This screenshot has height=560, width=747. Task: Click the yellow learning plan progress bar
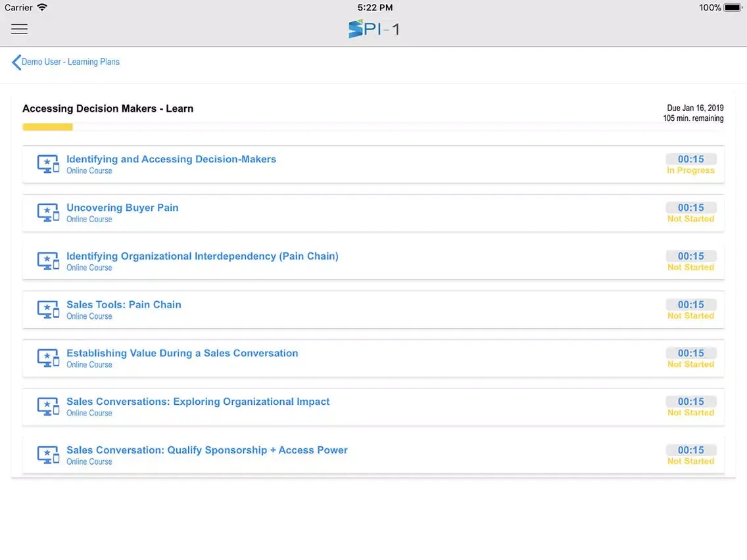47,127
